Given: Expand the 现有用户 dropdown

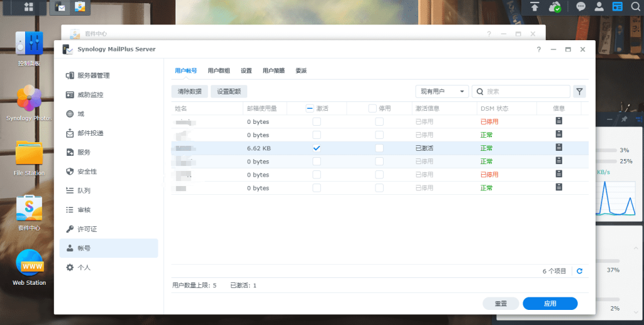Looking at the screenshot, I should [442, 92].
